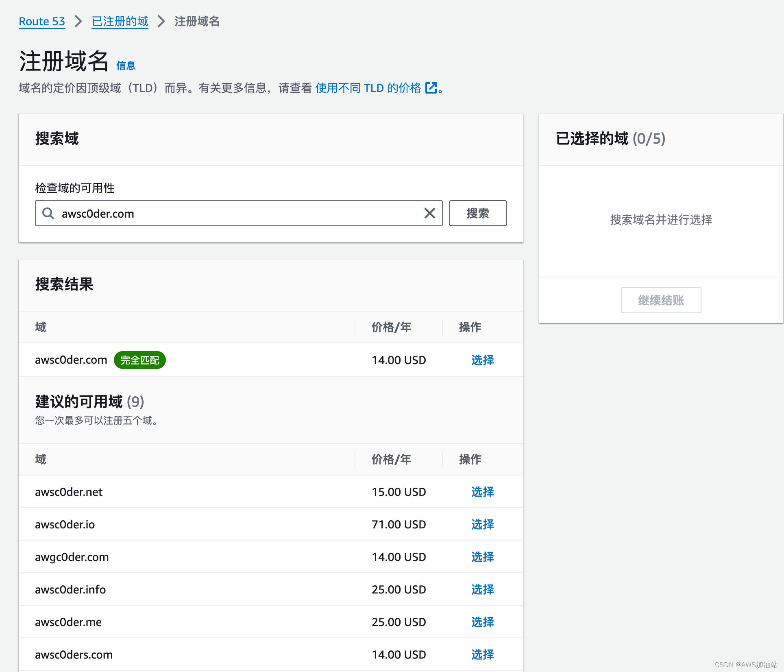
Task: Select the awsc0ders.com suggestion
Action: coord(482,655)
